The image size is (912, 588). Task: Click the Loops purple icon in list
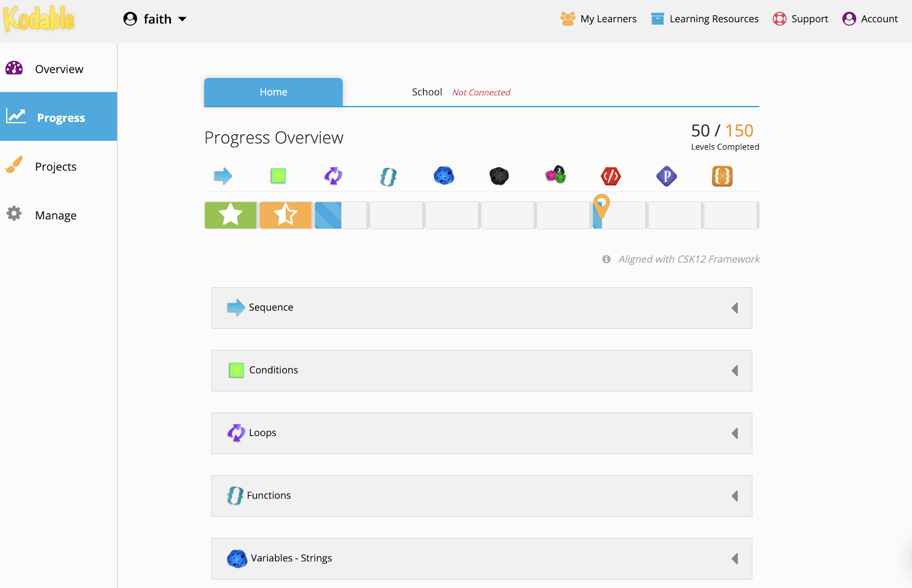click(237, 433)
